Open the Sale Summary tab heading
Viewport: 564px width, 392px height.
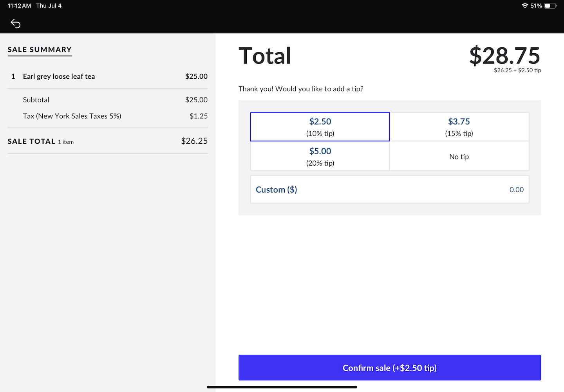click(x=40, y=50)
